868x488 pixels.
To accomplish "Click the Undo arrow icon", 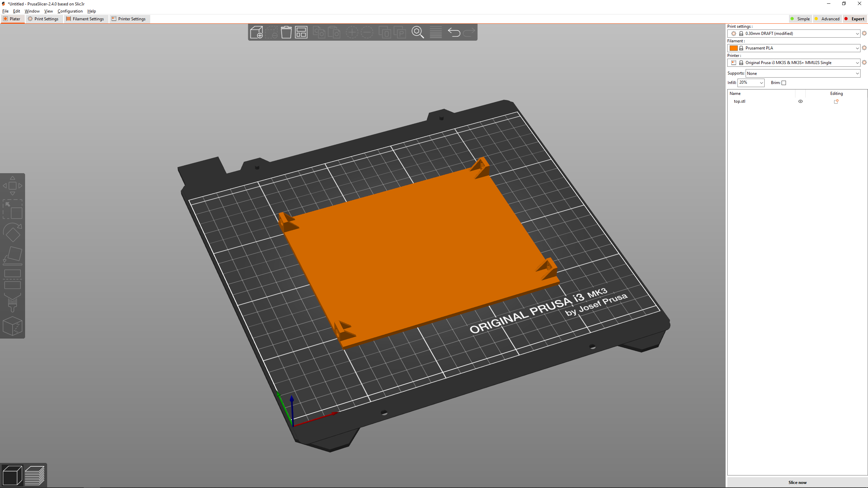I will tap(454, 33).
